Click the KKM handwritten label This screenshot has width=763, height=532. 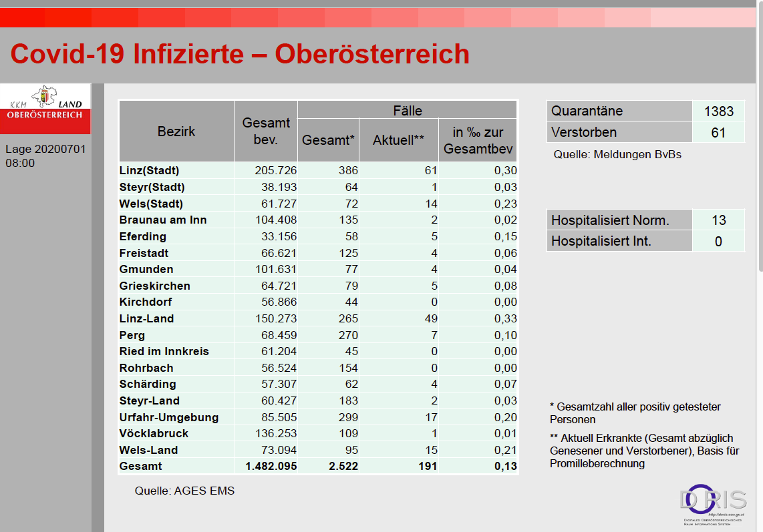tap(17, 104)
